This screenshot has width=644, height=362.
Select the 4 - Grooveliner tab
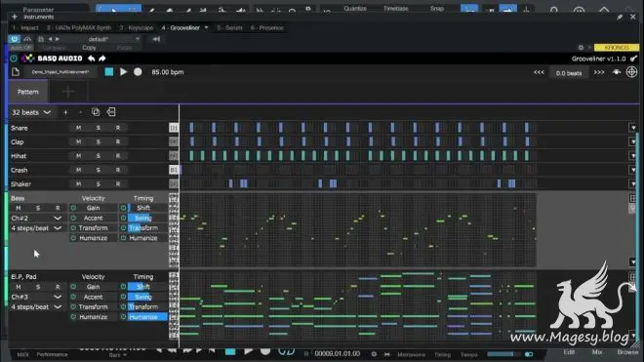[181, 28]
